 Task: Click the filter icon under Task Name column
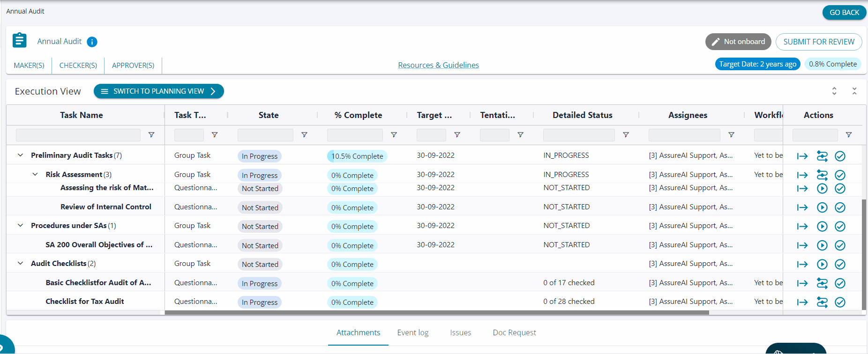[151, 135]
